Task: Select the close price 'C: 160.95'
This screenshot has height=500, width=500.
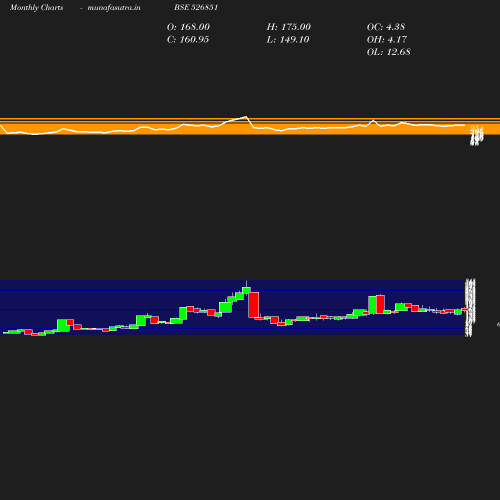Action: click(x=188, y=40)
